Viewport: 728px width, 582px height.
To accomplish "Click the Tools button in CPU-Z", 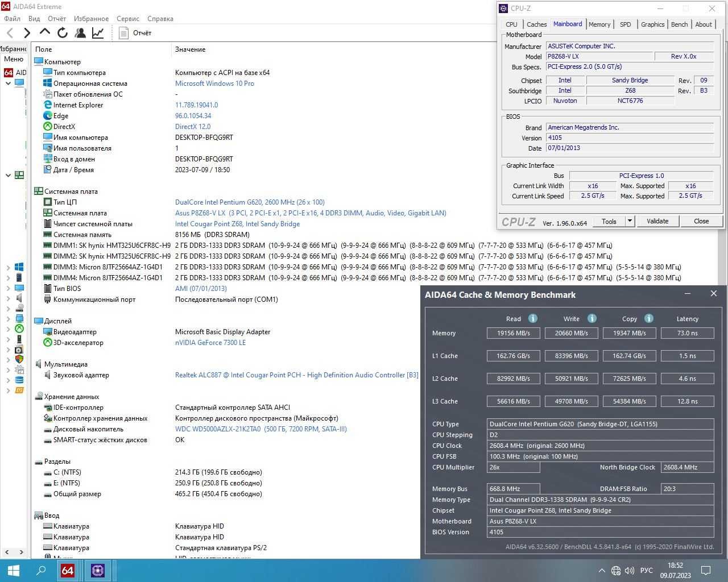I will pos(609,221).
